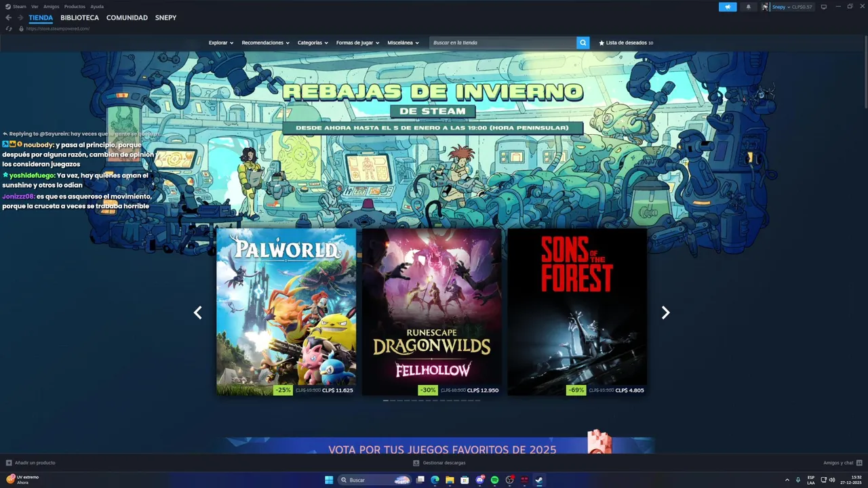Open RuneScape Dragonwilds Fellhollow capsule
The width and height of the screenshot is (868, 488).
click(432, 312)
